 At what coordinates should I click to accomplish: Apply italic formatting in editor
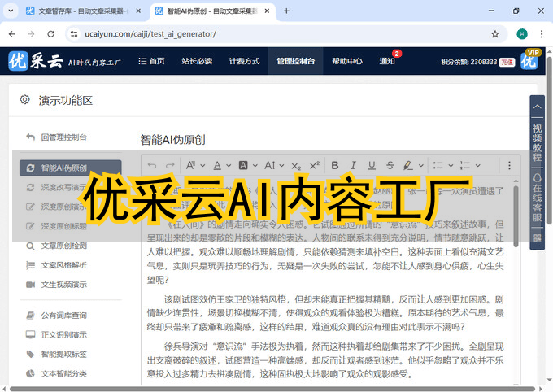pos(351,166)
